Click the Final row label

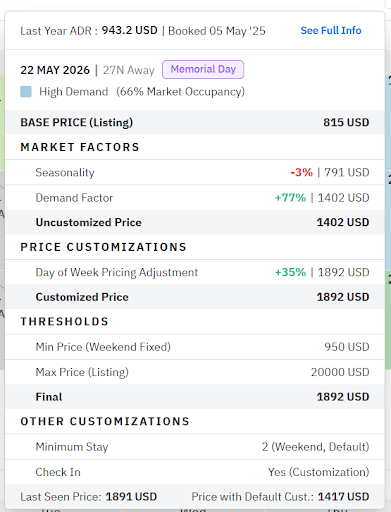click(49, 397)
